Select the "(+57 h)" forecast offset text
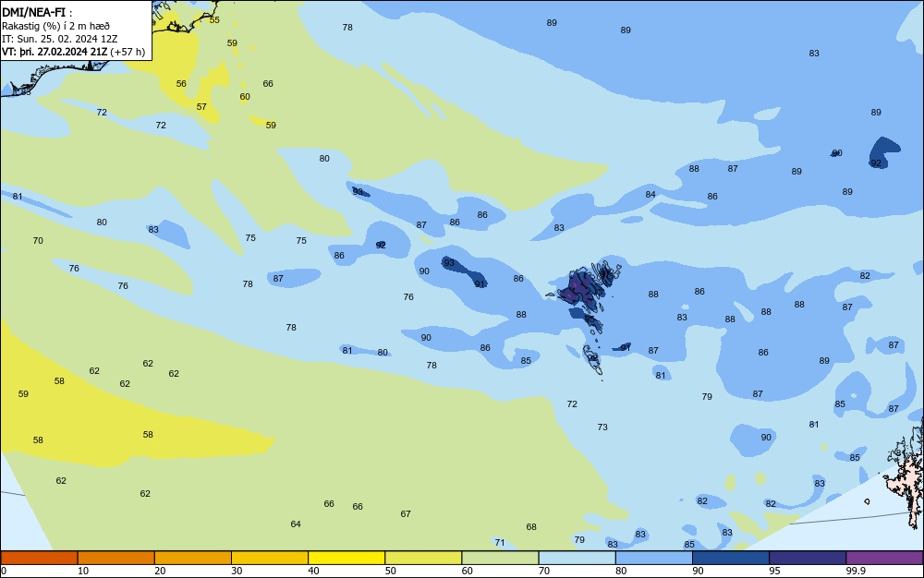924x578 pixels. point(128,52)
